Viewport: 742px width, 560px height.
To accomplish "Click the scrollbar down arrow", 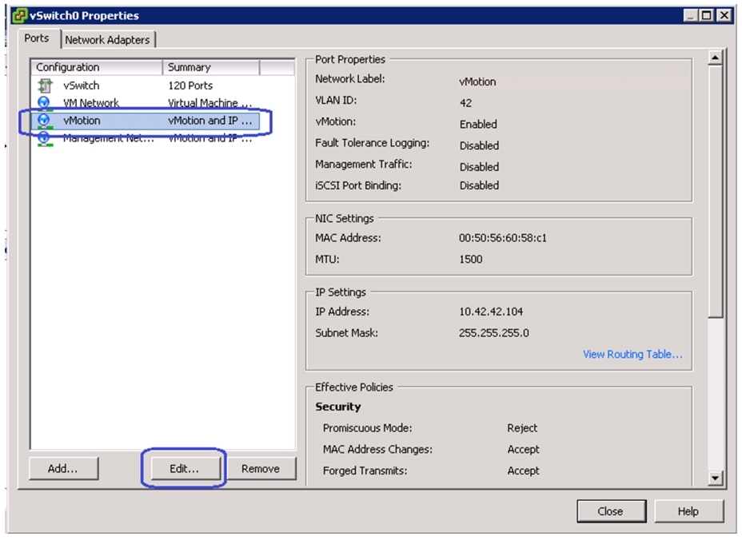I will click(715, 479).
